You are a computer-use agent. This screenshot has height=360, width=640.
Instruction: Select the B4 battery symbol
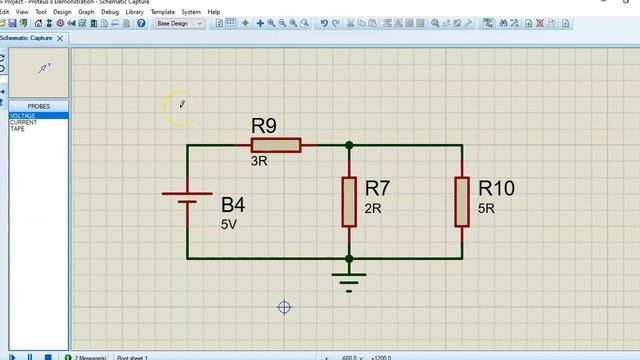pos(187,198)
